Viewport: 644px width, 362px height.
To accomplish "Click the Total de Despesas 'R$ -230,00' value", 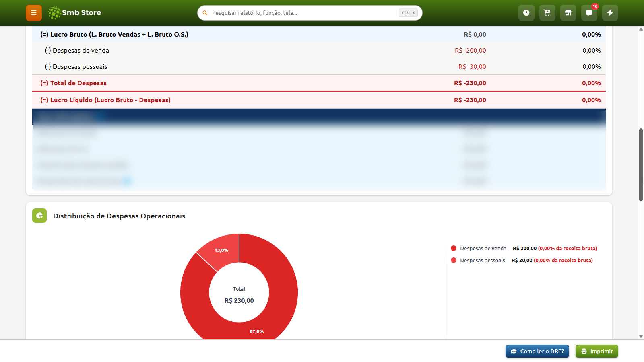I will coord(470,83).
